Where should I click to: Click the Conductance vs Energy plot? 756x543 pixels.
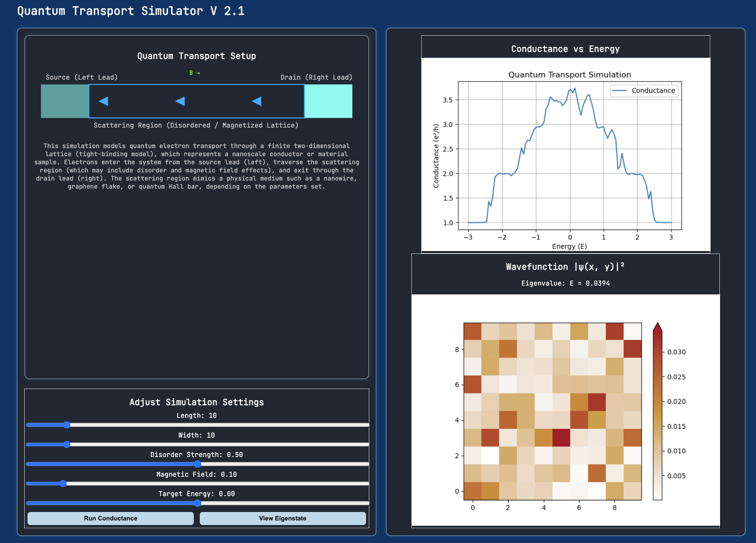(569, 156)
